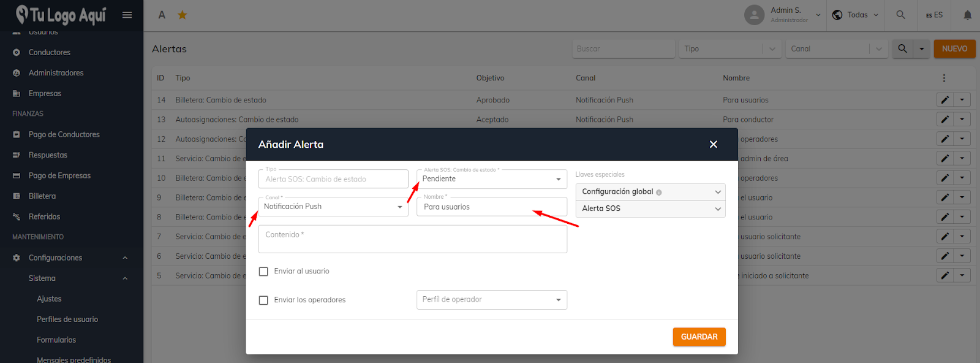The height and width of the screenshot is (363, 980).
Task: Click the Nombre field with Para usuarios
Action: [x=492, y=207]
